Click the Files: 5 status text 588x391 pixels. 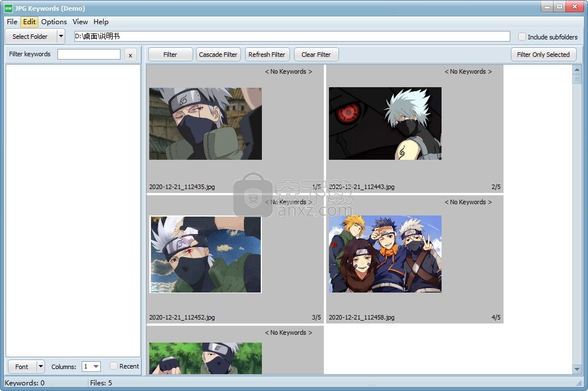101,383
